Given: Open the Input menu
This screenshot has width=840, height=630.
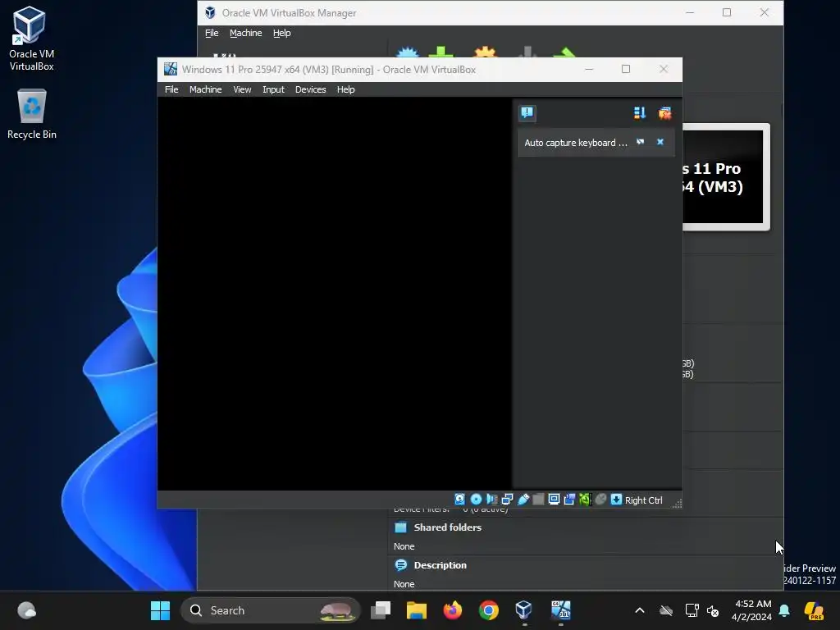Looking at the screenshot, I should coord(273,89).
